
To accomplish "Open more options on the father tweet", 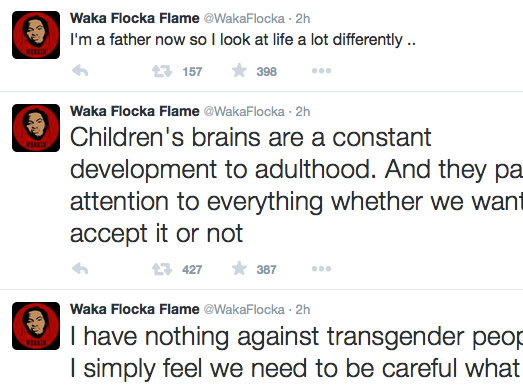I will tap(321, 71).
